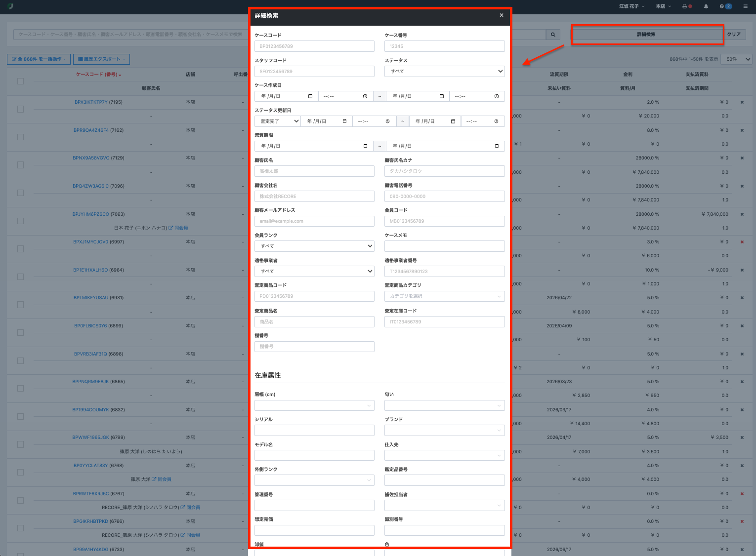Open case link BP1994COUMYK
The height and width of the screenshot is (556, 756).
pos(90,410)
